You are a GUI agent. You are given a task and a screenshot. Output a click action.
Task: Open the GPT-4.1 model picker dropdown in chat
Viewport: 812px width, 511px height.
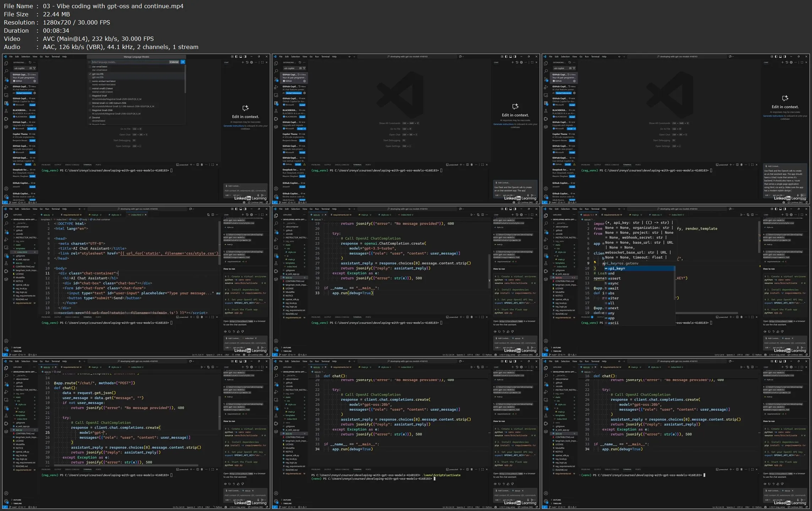237,195
